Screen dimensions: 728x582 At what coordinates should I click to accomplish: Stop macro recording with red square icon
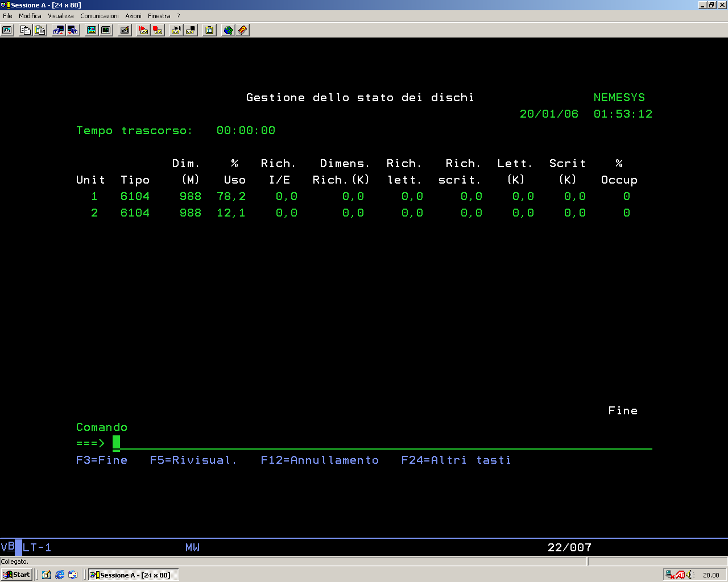click(158, 30)
